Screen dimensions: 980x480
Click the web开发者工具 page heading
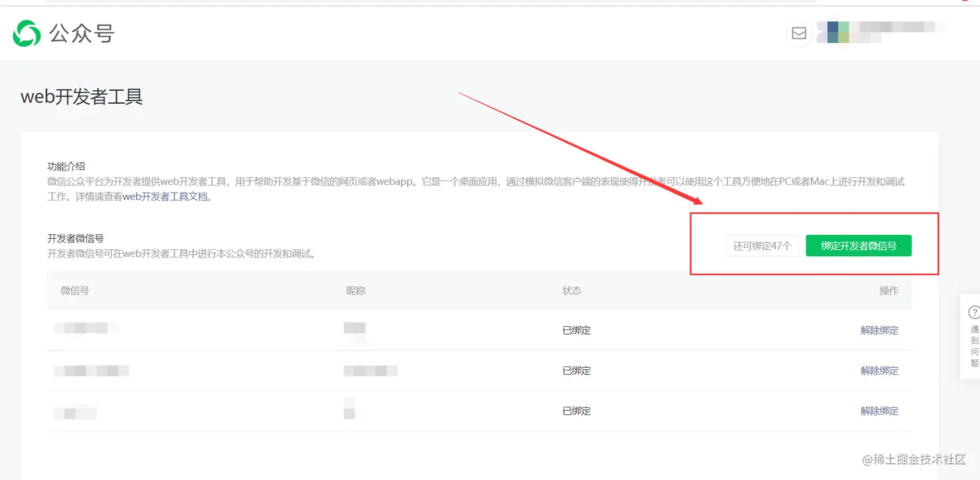[82, 97]
